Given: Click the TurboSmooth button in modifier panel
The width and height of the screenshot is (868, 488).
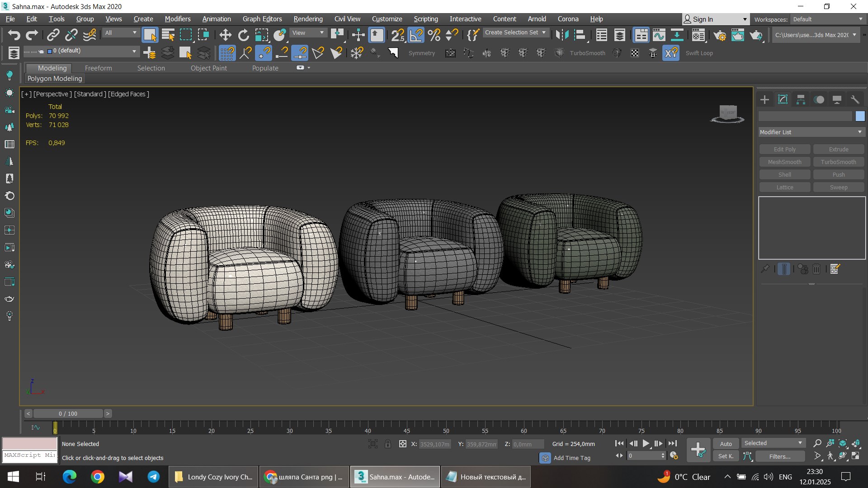Looking at the screenshot, I should click(x=838, y=162).
